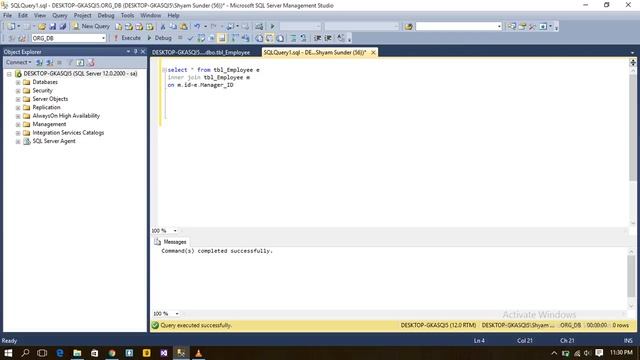Open the Tools menu
This screenshot has width=640, height=360.
pos(127,15)
